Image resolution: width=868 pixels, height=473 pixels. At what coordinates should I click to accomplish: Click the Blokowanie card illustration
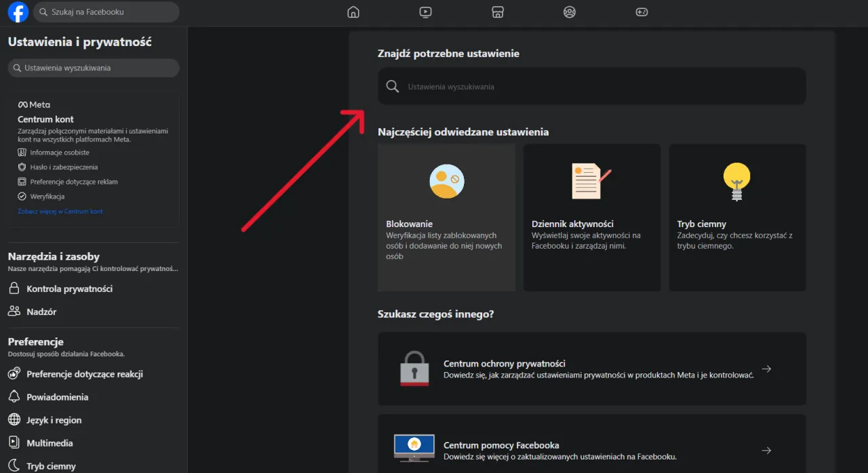[447, 181]
